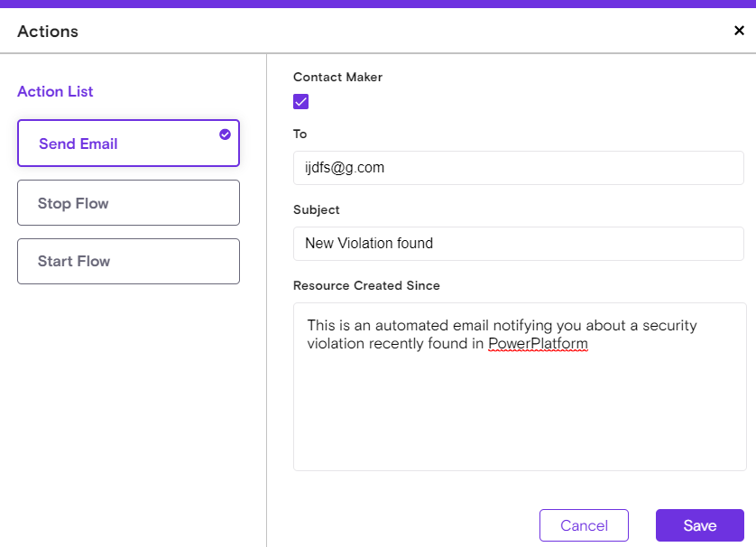Image resolution: width=756 pixels, height=547 pixels.
Task: Click the Contact Maker label
Action: click(x=337, y=78)
